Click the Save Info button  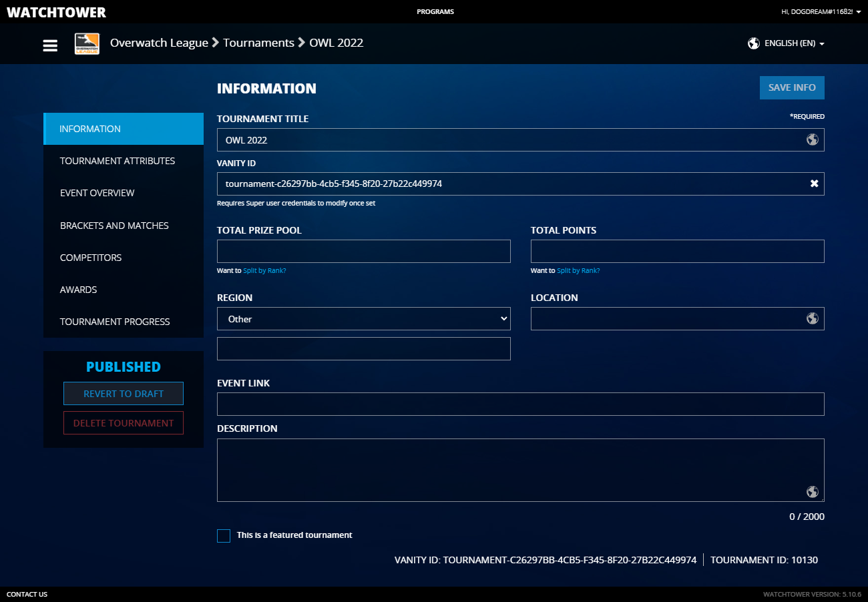tap(792, 87)
